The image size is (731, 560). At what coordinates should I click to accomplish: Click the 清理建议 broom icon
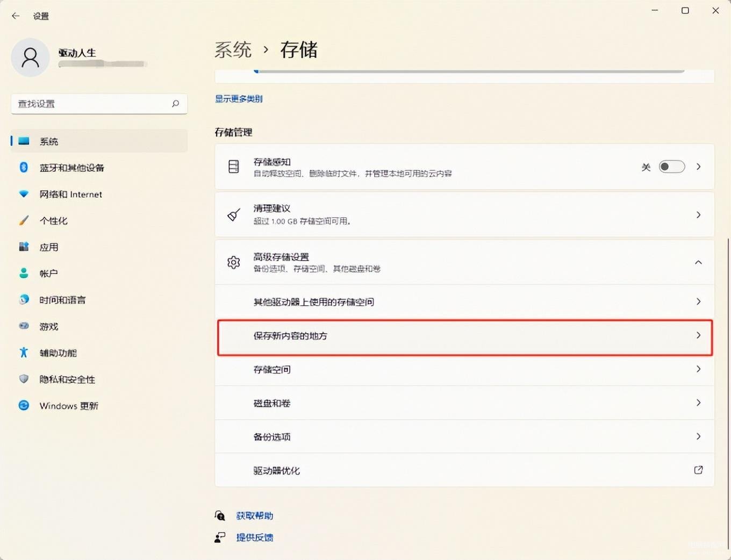233,215
